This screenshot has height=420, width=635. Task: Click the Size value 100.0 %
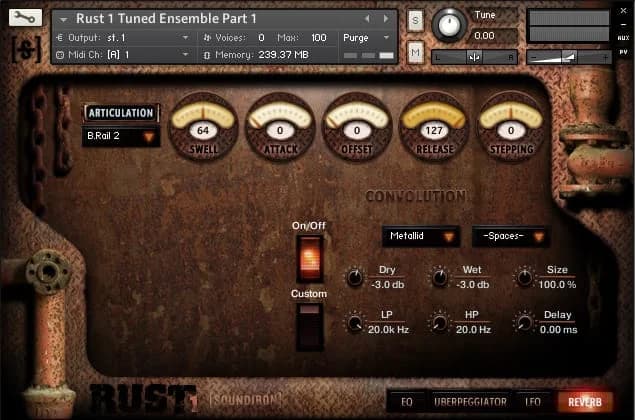[x=557, y=285]
